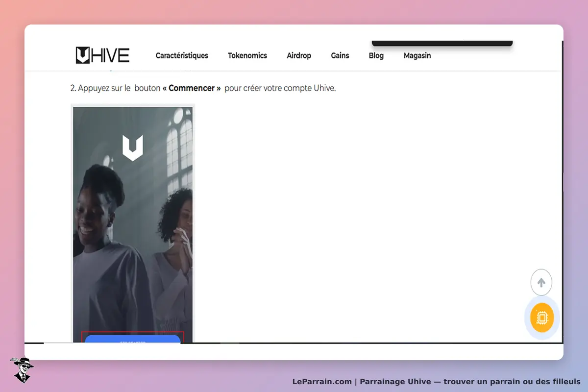588x392 pixels.
Task: Open the Gains menu item
Action: pos(340,55)
